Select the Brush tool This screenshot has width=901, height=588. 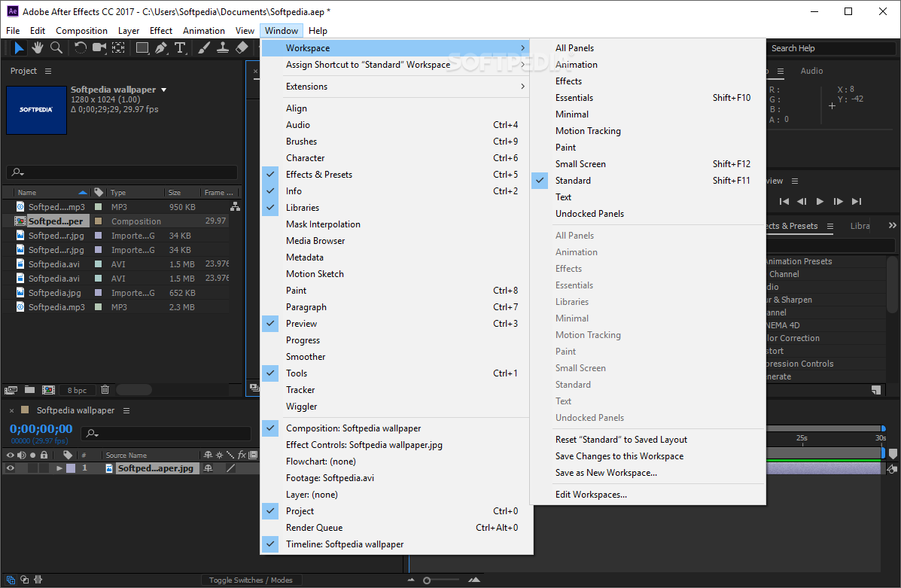click(x=204, y=47)
